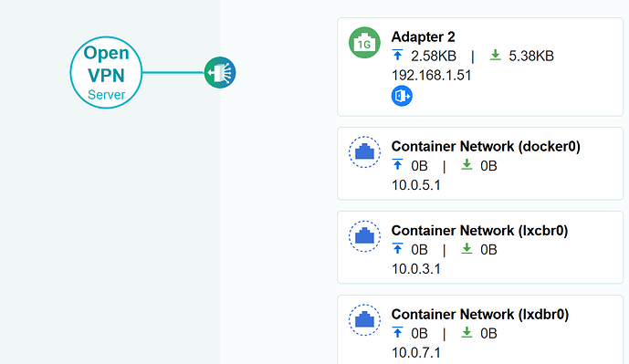Click the IP address 10.0.7.1

416,353
